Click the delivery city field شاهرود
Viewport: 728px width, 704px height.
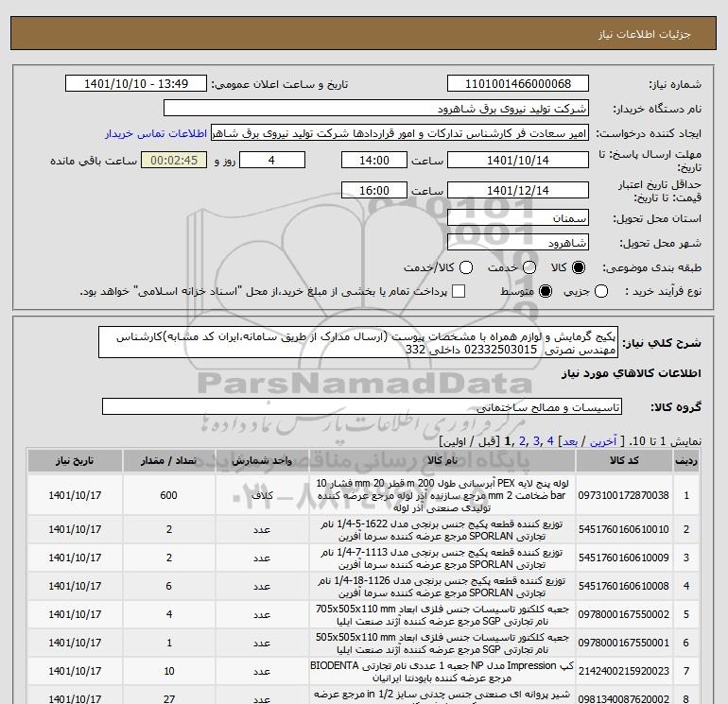point(518,242)
